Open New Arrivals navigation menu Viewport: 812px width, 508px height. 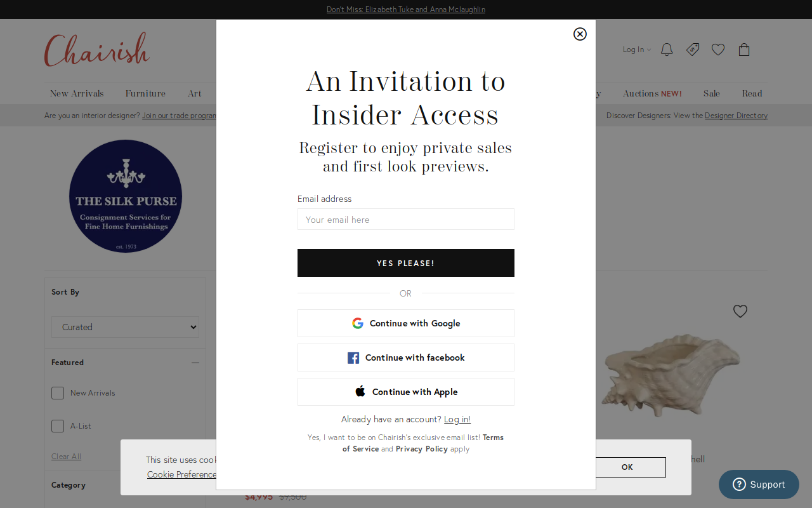click(x=77, y=93)
